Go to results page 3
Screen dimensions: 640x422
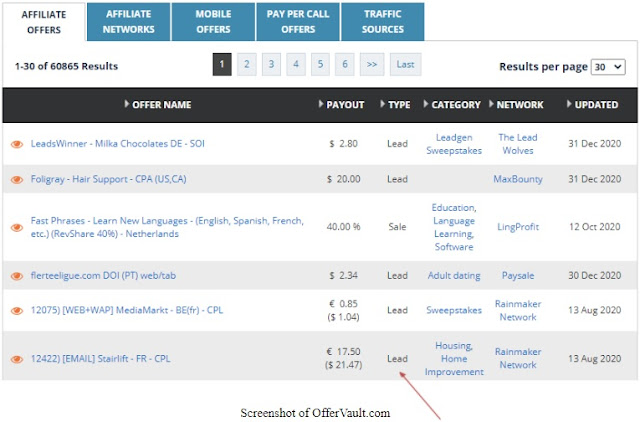271,64
